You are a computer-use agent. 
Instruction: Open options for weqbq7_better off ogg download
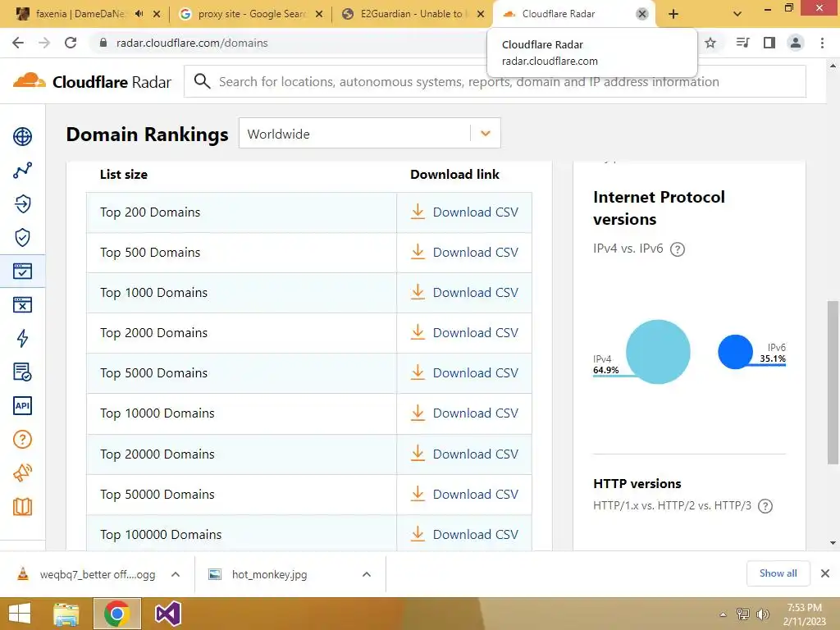pyautogui.click(x=176, y=574)
